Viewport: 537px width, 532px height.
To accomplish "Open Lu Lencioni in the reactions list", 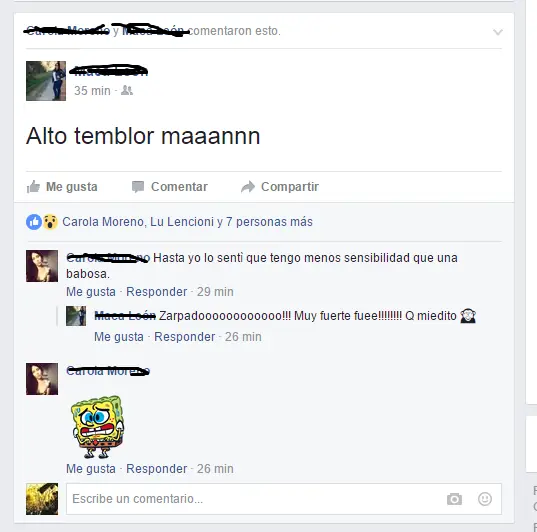I will pyautogui.click(x=182, y=222).
